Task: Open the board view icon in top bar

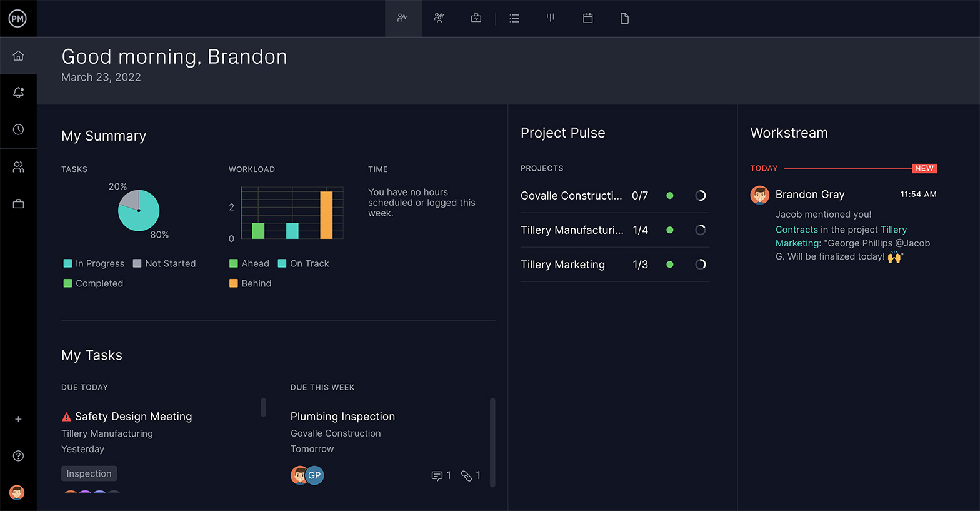Action: 551,18
